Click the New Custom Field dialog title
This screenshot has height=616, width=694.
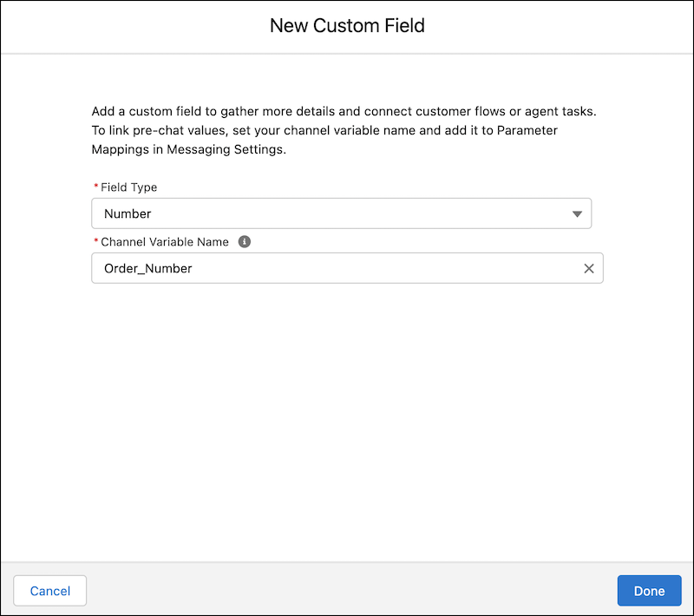347,26
